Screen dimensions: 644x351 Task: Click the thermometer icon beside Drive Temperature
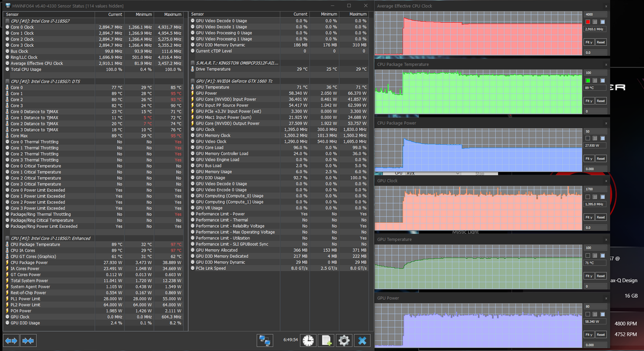coord(193,69)
